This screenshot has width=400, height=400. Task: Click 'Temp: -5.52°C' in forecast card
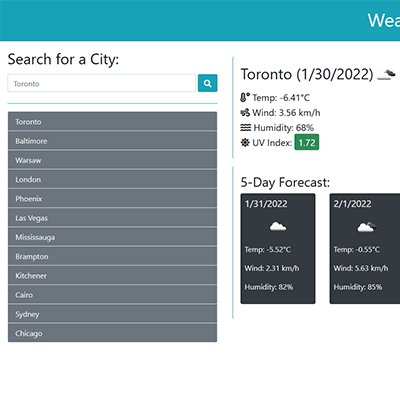click(268, 249)
